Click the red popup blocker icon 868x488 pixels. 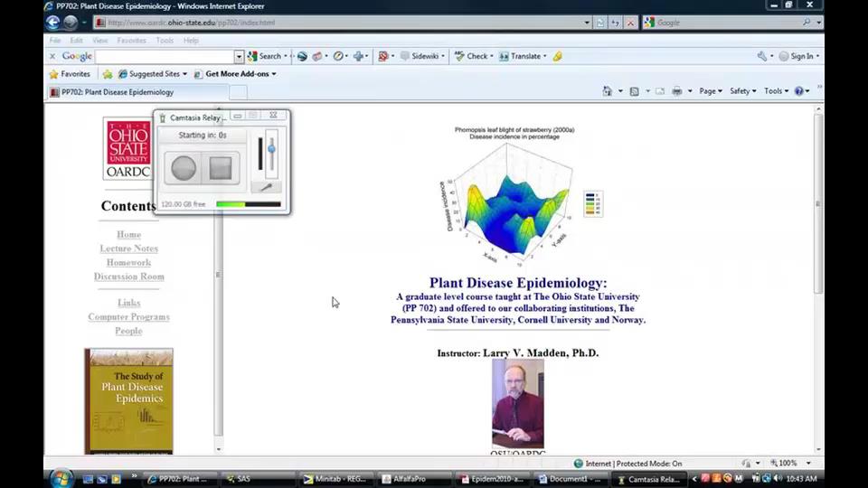pyautogui.click(x=383, y=56)
